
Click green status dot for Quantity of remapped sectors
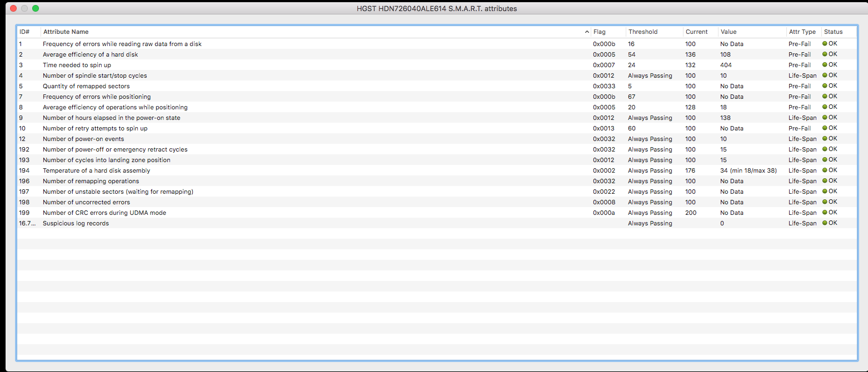[x=825, y=86]
